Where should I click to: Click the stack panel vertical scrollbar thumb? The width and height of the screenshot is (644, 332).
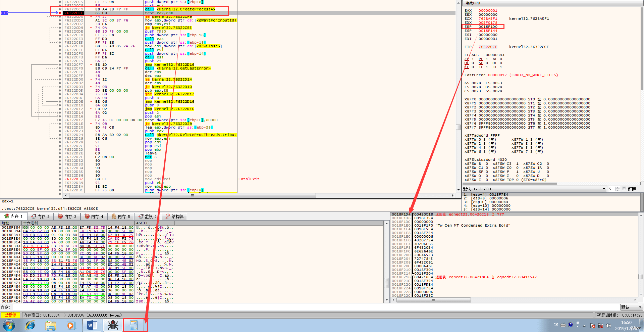641,277
